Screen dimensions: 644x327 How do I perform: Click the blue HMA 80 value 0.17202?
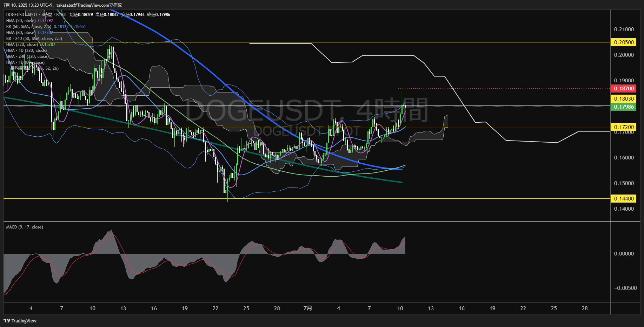click(x=46, y=33)
